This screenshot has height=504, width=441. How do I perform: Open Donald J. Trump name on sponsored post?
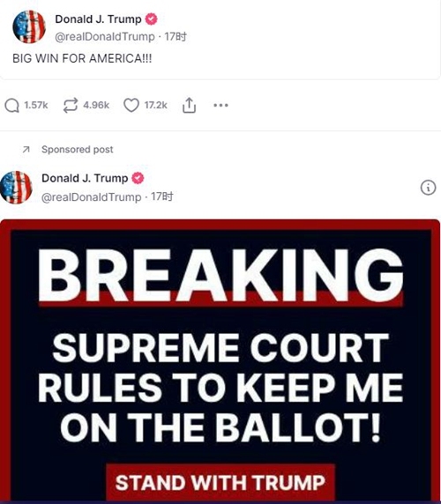point(85,178)
